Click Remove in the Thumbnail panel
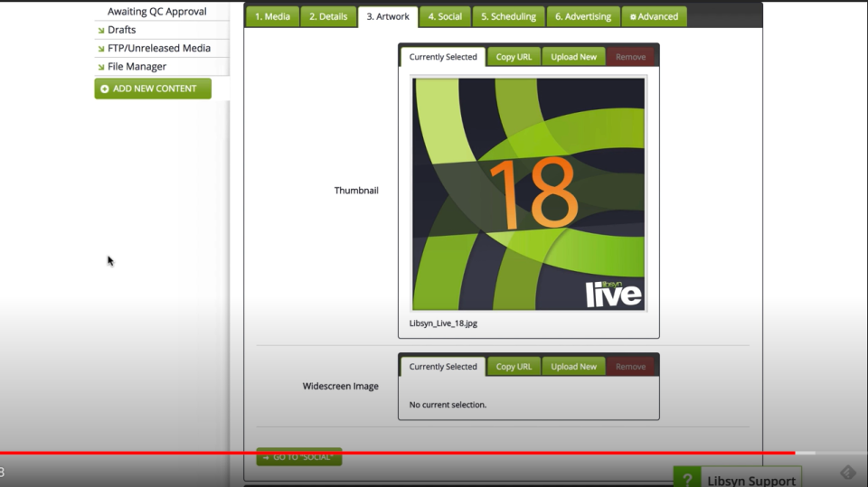The width and height of the screenshot is (868, 487). [x=630, y=57]
